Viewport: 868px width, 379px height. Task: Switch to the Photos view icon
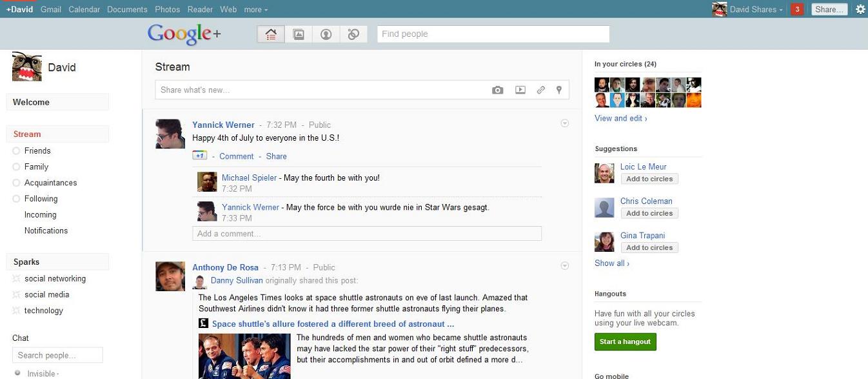click(299, 34)
